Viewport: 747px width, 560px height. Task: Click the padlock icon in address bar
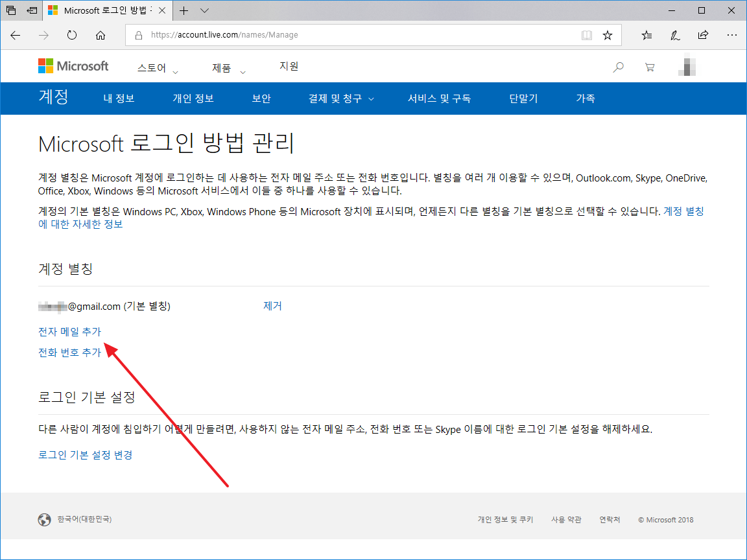tap(139, 35)
